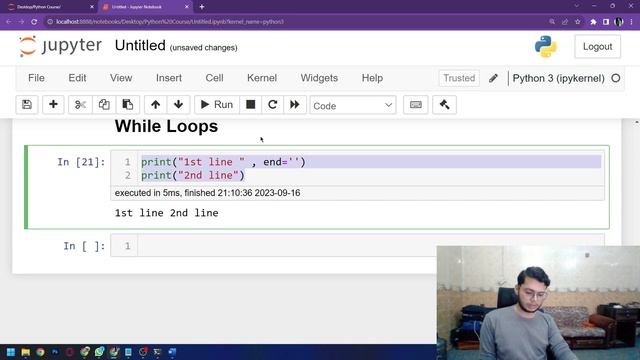The height and width of the screenshot is (360, 640).
Task: Bookmark this page with star icon
Action: 578,22
